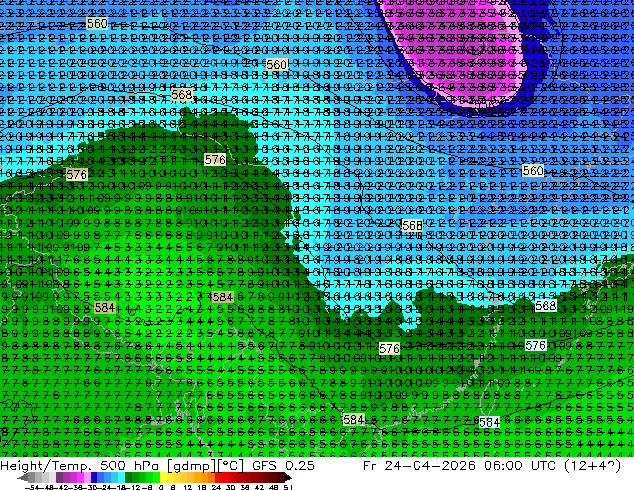Viewport: 634px width, 490px height.
Task: Click the 568 label in the map center
Action: [x=412, y=225]
